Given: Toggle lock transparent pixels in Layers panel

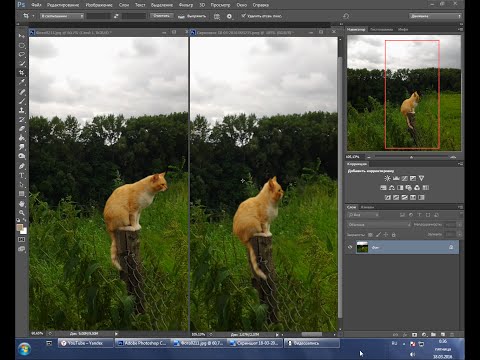Looking at the screenshot, I should tap(370, 235).
